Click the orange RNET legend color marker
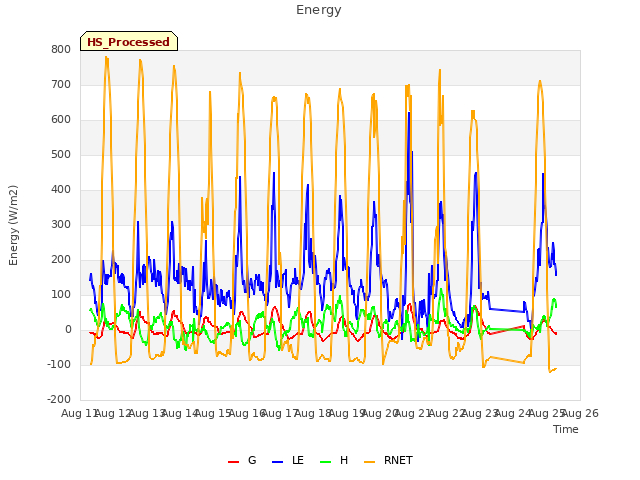 (x=369, y=462)
